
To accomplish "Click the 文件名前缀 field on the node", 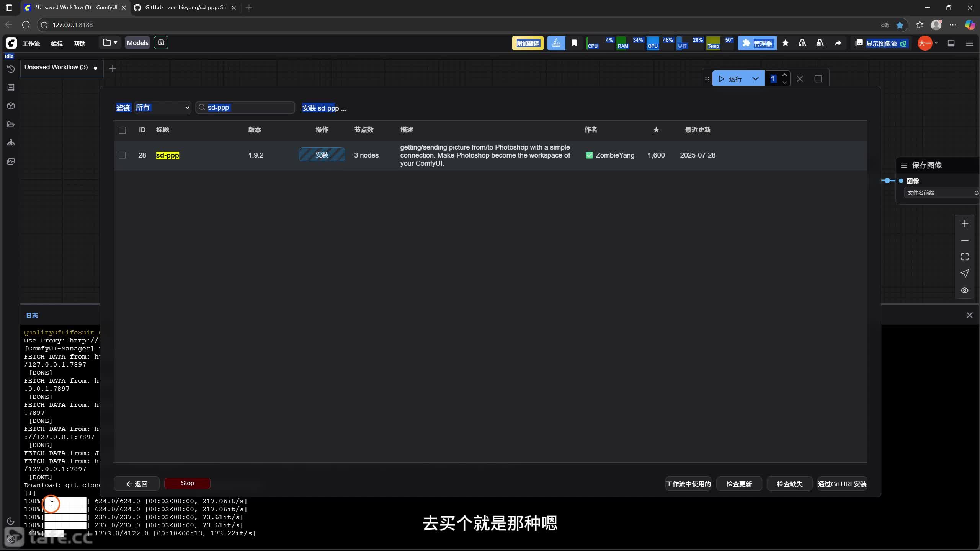I will pyautogui.click(x=941, y=193).
